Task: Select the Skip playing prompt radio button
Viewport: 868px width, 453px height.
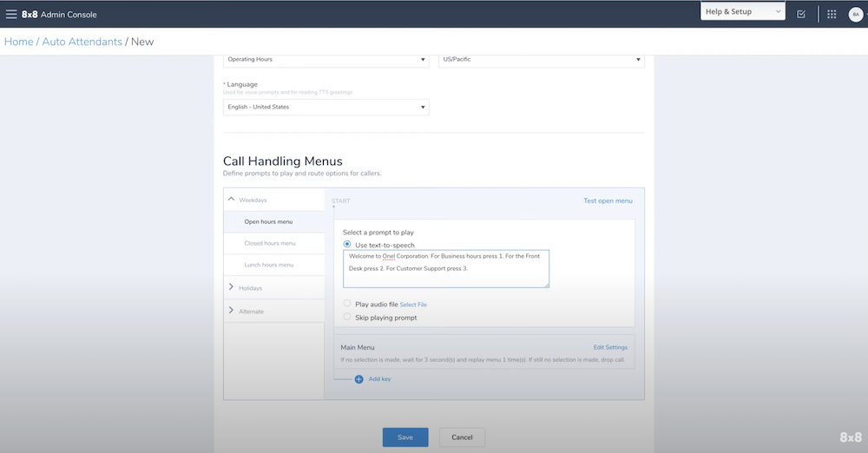Action: pos(347,317)
